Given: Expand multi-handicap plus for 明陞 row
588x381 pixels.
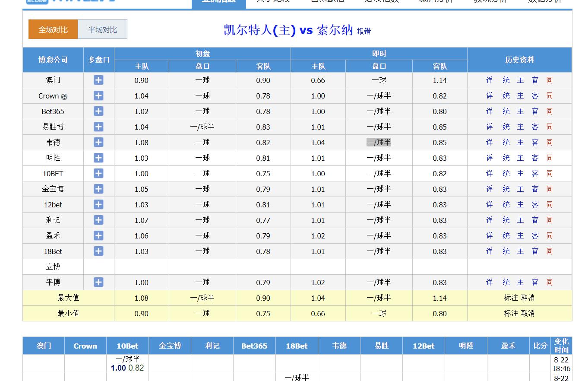Looking at the screenshot, I should pyautogui.click(x=98, y=158).
